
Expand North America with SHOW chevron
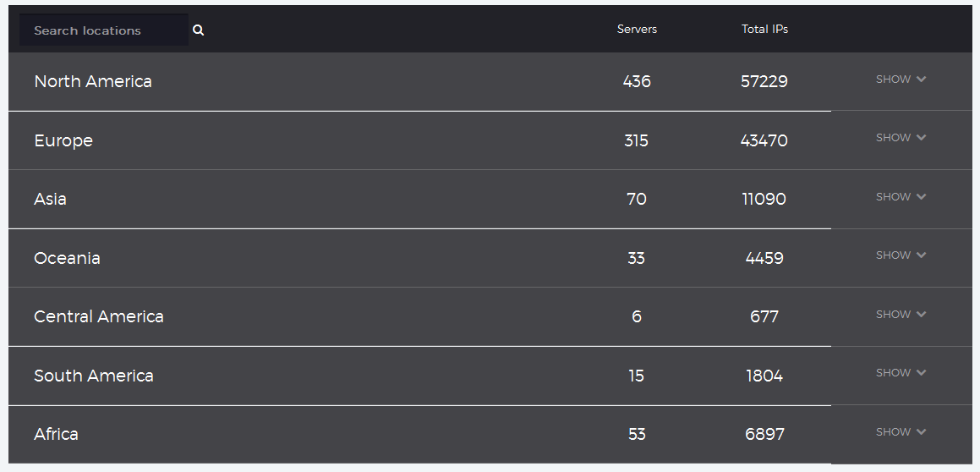tap(901, 80)
